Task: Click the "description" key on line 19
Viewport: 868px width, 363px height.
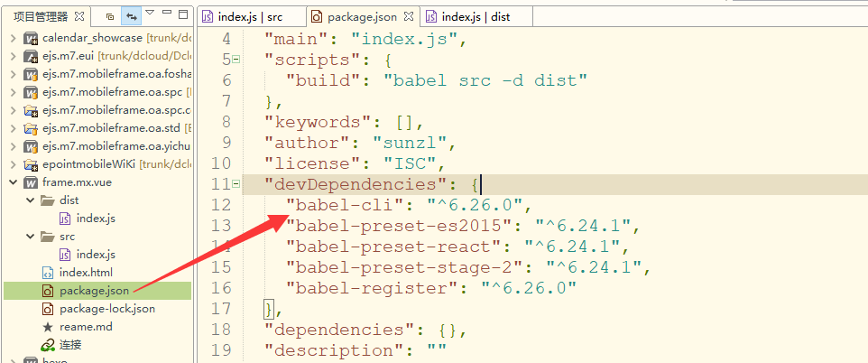Action: tap(337, 350)
